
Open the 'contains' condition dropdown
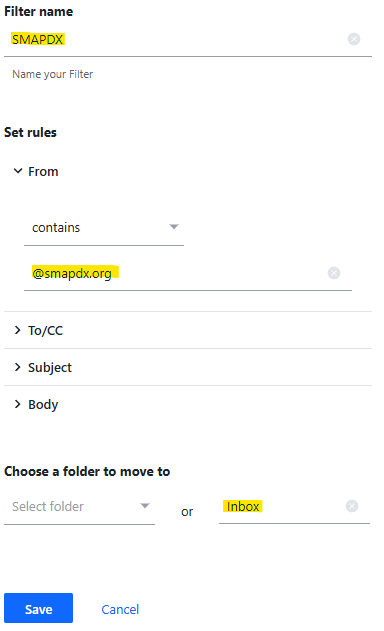104,228
